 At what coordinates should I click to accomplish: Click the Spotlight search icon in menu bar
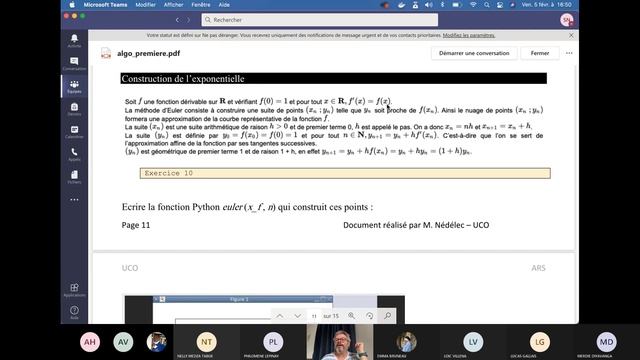[487, 5]
